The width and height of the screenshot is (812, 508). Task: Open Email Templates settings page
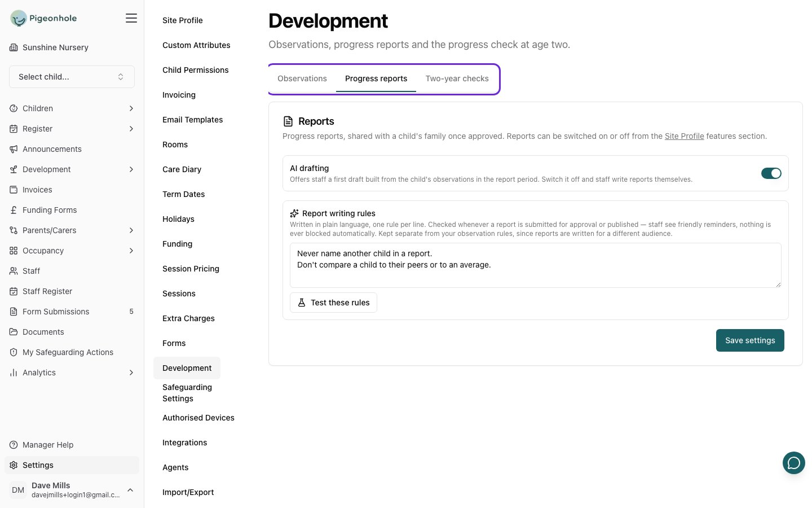[x=192, y=120]
